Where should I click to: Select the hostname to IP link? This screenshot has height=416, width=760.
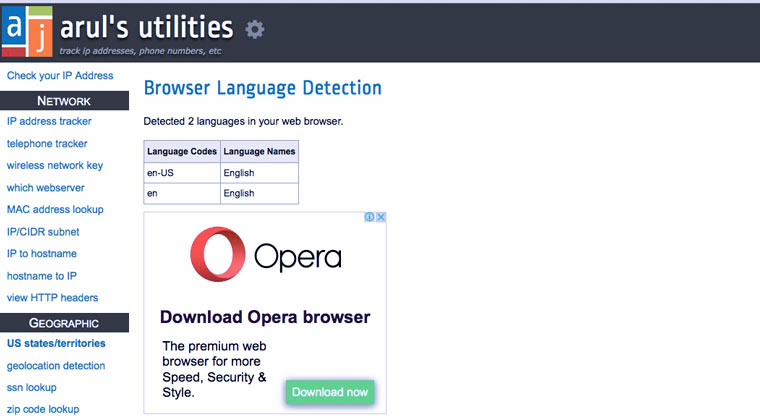42,276
